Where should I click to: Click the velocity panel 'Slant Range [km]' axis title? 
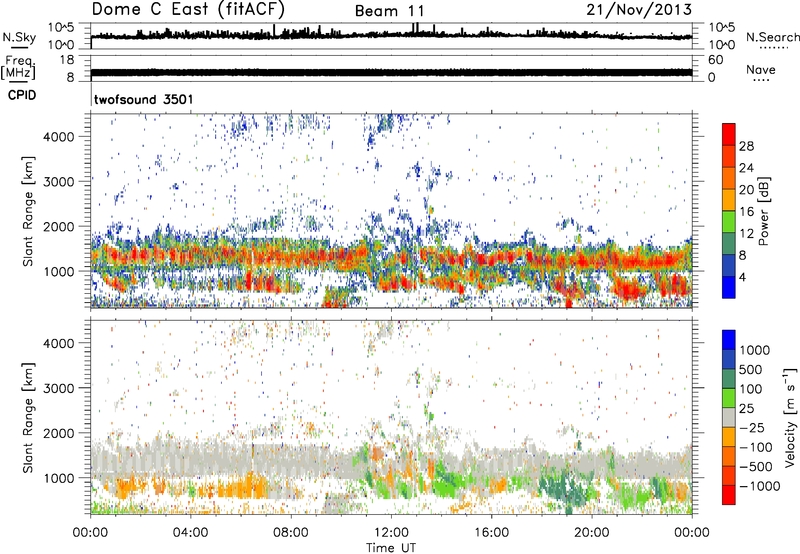click(28, 418)
